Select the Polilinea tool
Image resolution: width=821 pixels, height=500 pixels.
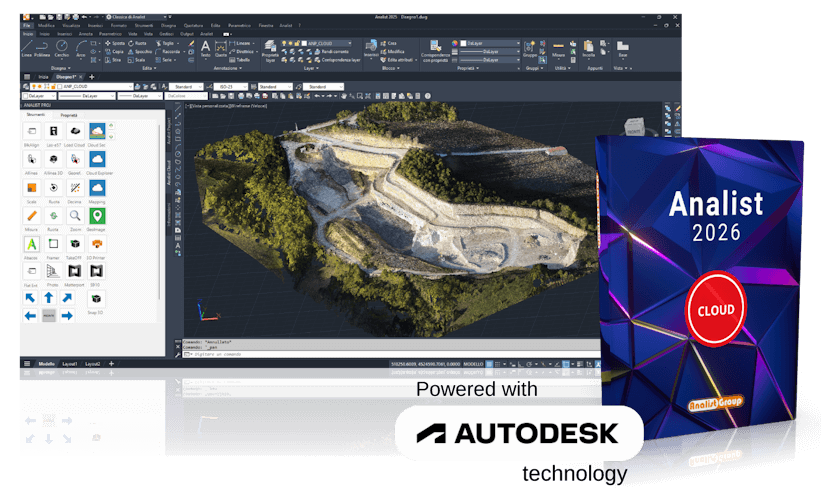42,48
